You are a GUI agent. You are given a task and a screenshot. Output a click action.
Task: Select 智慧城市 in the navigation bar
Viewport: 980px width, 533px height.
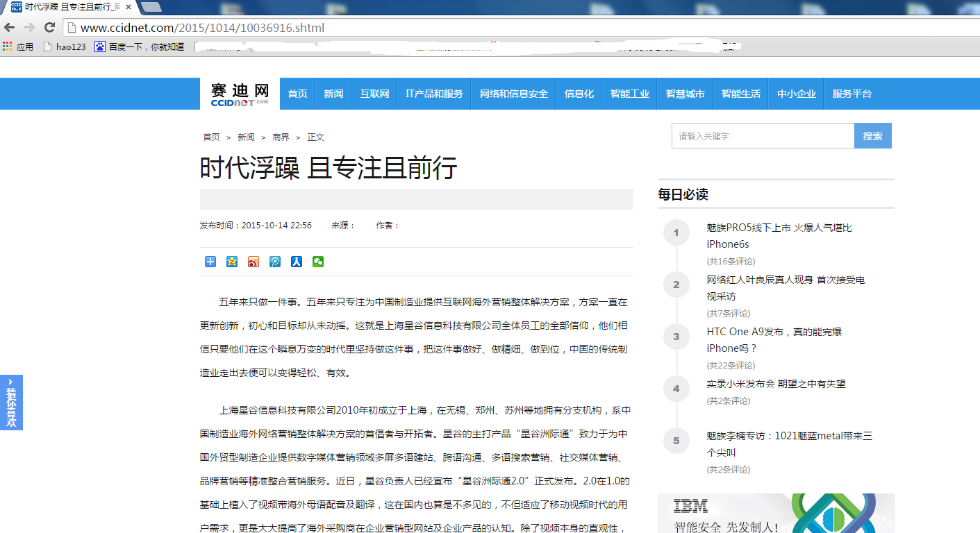(x=685, y=94)
